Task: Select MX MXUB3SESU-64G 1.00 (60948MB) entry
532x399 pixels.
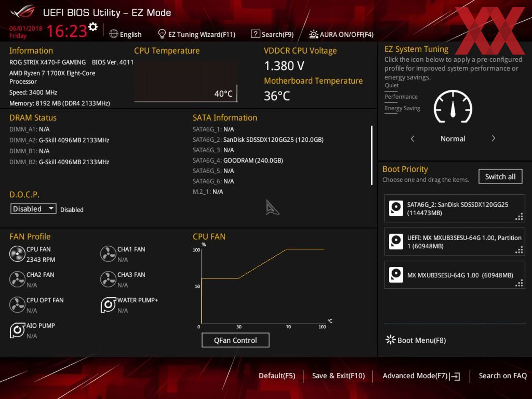Action: pos(455,275)
